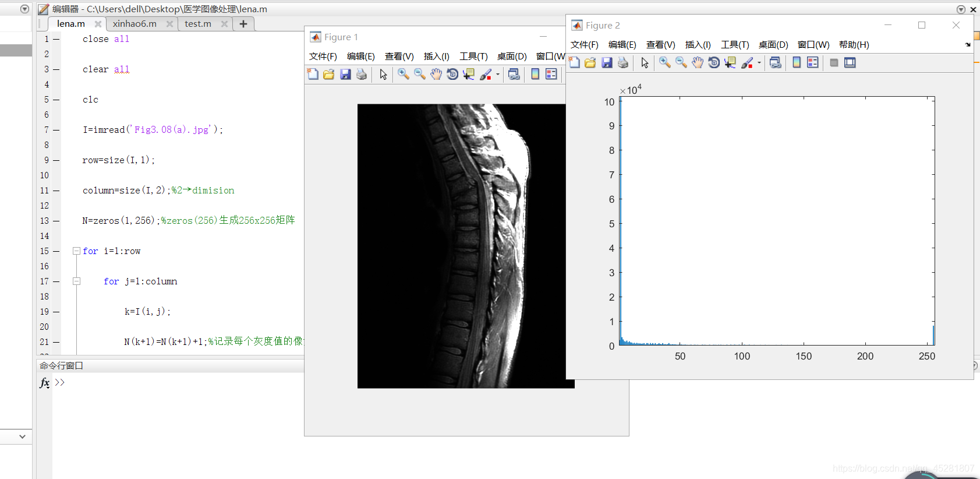Select the Brush data tool in Figure 2
The height and width of the screenshot is (479, 980).
pyautogui.click(x=747, y=62)
